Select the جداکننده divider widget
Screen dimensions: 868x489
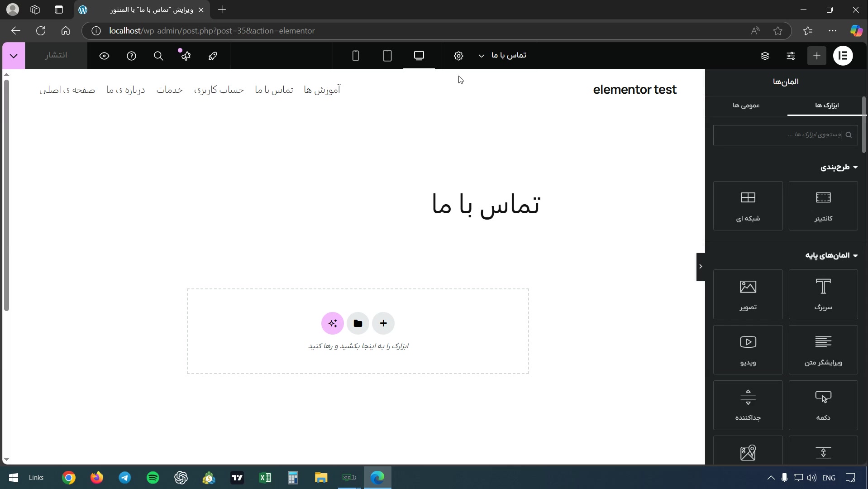click(748, 405)
